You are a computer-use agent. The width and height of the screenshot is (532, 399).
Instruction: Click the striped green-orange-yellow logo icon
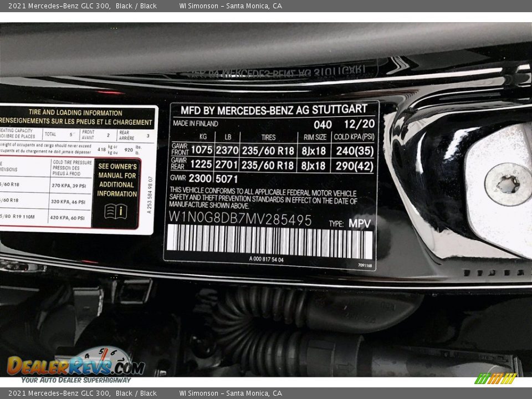(495, 378)
